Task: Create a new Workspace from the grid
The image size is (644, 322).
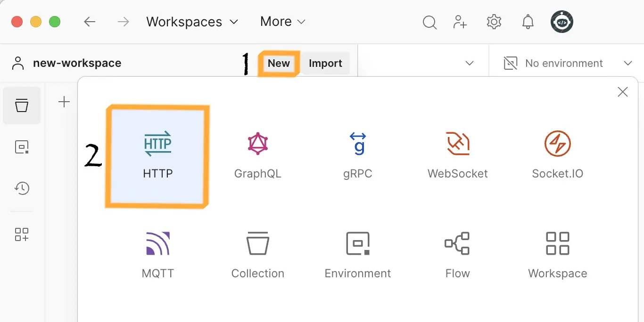Action: click(557, 255)
